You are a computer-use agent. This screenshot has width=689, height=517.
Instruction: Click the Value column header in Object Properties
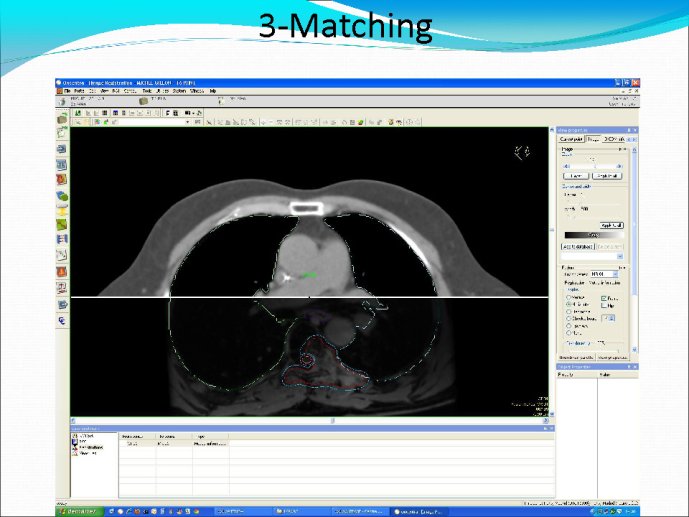(617, 375)
